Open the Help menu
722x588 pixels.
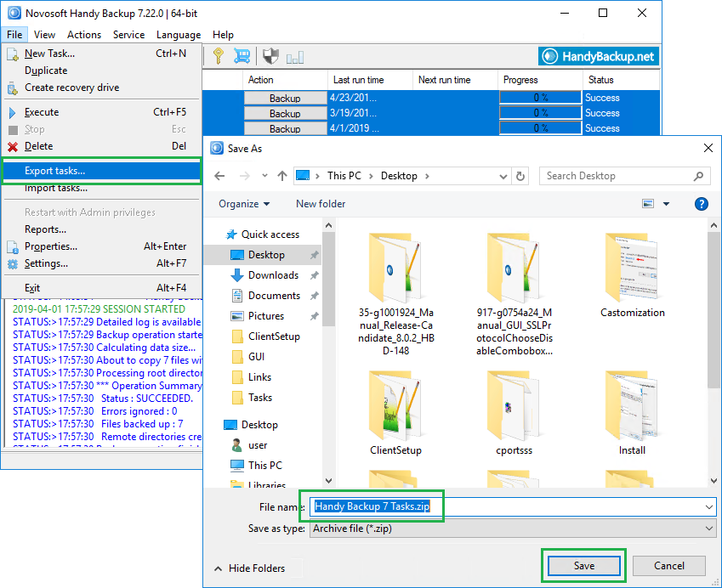point(223,35)
